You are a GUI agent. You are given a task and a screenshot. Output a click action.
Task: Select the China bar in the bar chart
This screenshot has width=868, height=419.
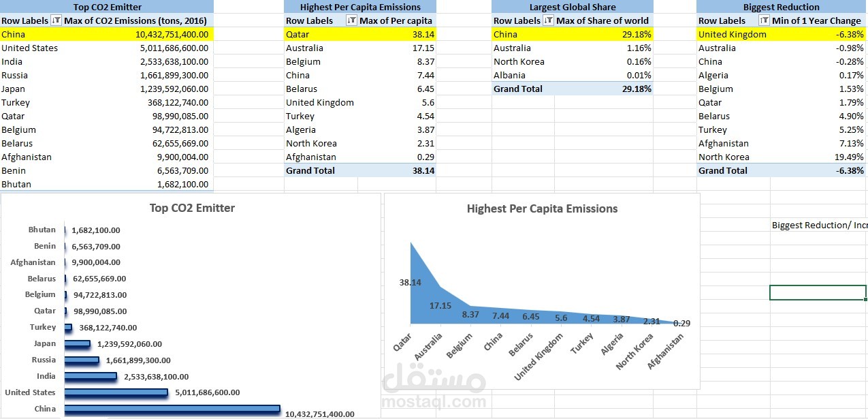(x=172, y=409)
